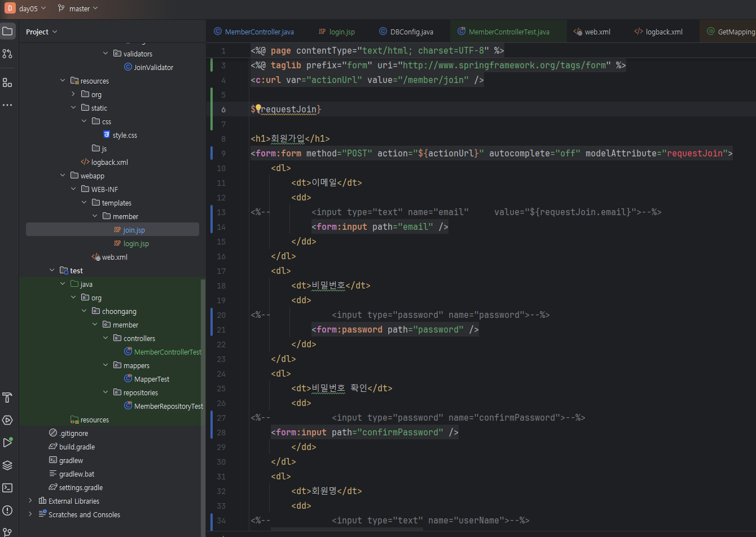The width and height of the screenshot is (756, 537).
Task: Open the Problems tool window icon
Action: 7,510
